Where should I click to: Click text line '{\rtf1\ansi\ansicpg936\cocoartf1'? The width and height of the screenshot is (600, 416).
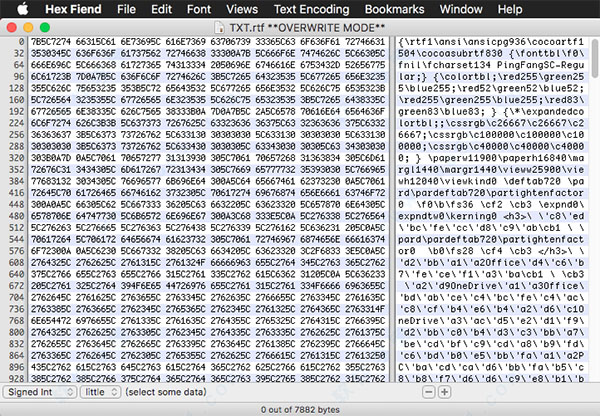[491, 42]
